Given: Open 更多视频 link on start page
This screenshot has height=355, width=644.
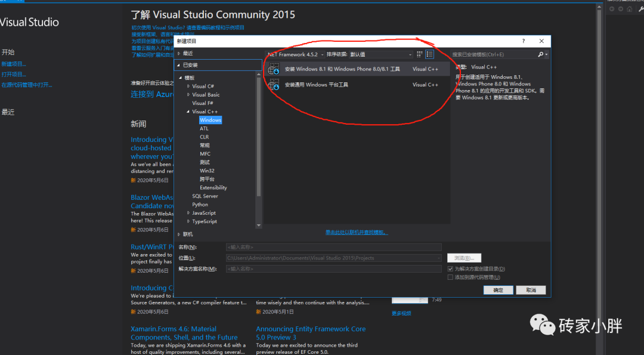Looking at the screenshot, I should pos(401,313).
